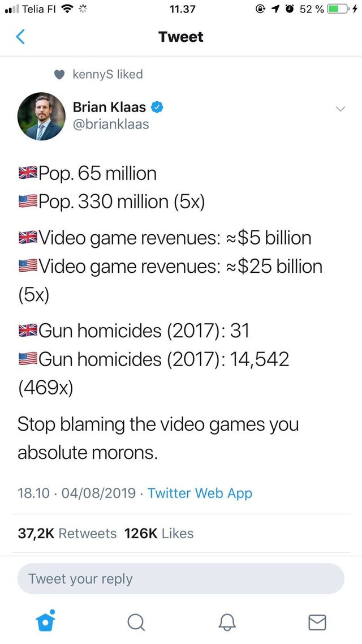Open Brian Klaas profile picture
Screen dimensions: 362x644
pyautogui.click(x=41, y=116)
